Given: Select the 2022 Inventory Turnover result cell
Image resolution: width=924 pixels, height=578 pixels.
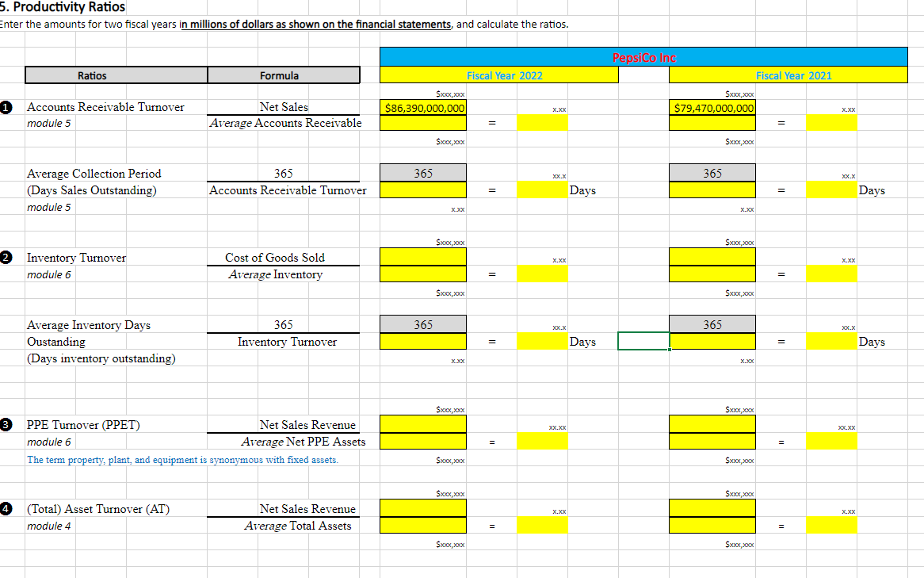Looking at the screenshot, I should (542, 274).
